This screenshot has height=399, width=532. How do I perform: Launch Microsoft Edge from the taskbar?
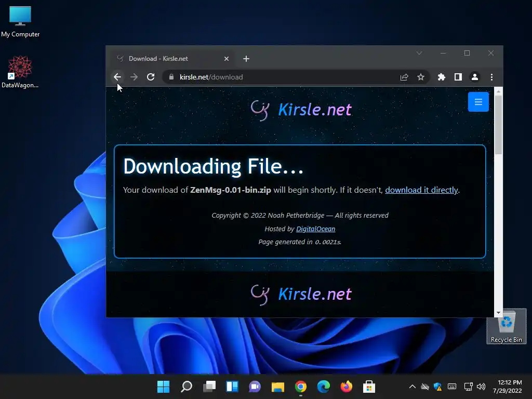[323, 387]
